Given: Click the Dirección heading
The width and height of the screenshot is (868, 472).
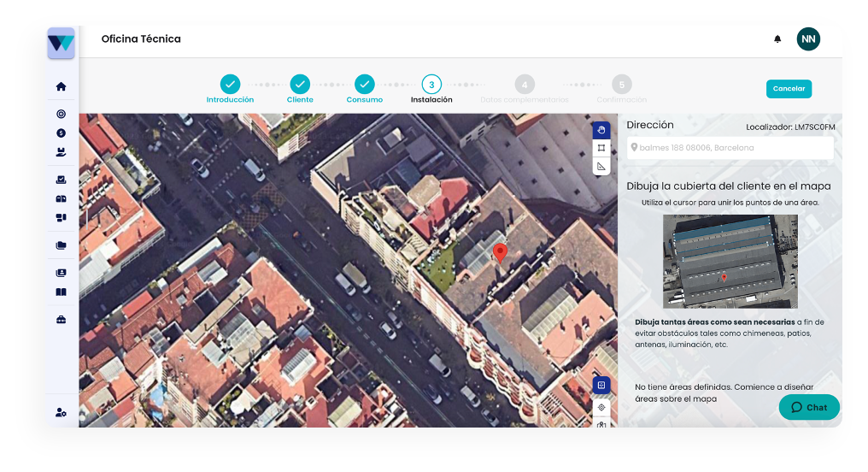Looking at the screenshot, I should click(650, 125).
